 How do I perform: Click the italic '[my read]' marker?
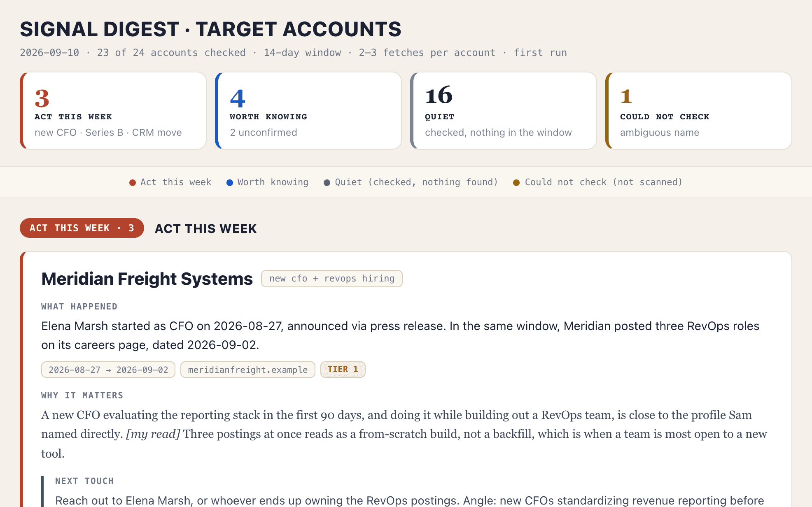pyautogui.click(x=153, y=434)
